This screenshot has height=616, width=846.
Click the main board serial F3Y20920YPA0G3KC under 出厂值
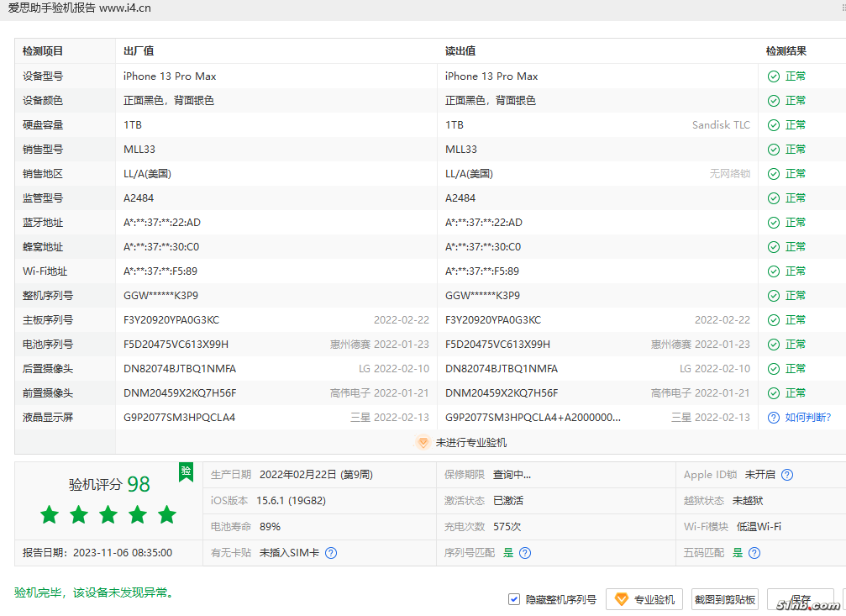pos(171,320)
